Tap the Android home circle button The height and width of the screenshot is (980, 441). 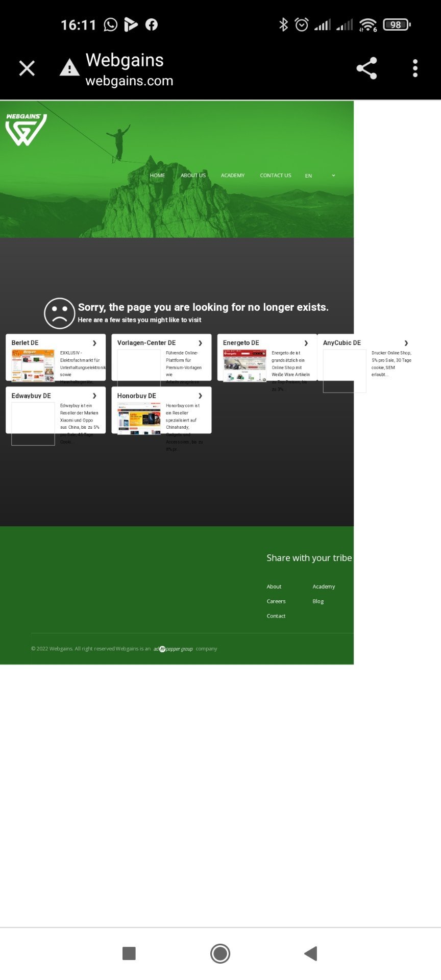(220, 953)
